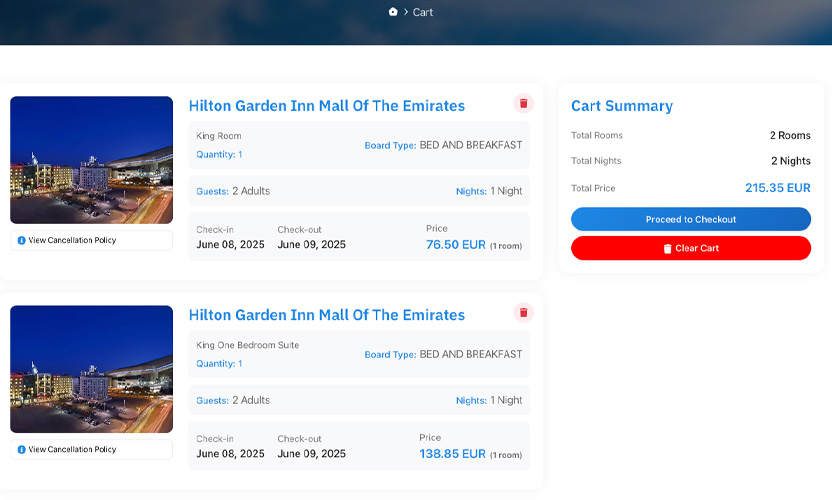Click the trash icon inside Clear Cart
Viewport: 832px width, 500px height.
[x=667, y=249]
